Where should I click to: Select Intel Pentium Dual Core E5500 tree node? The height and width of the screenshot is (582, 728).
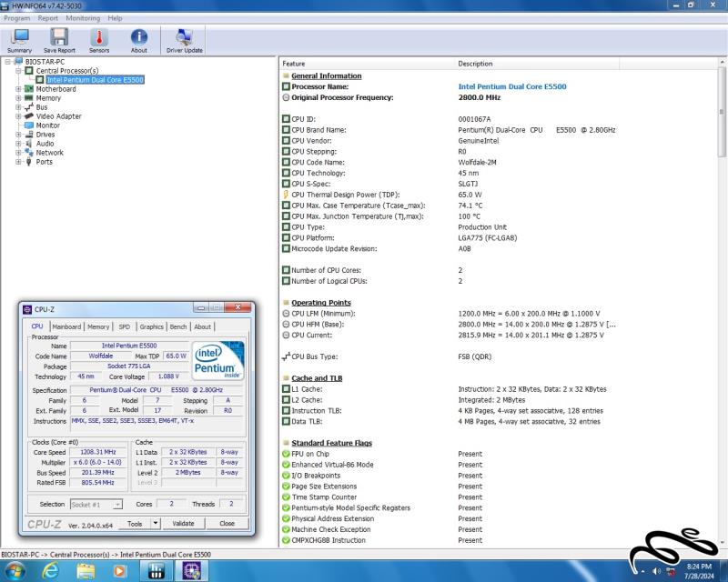[96, 80]
